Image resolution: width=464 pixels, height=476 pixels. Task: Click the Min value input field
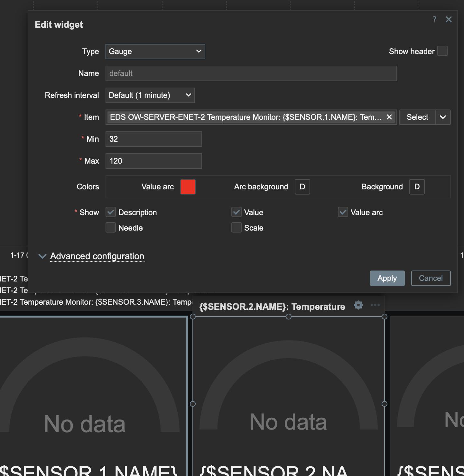153,139
